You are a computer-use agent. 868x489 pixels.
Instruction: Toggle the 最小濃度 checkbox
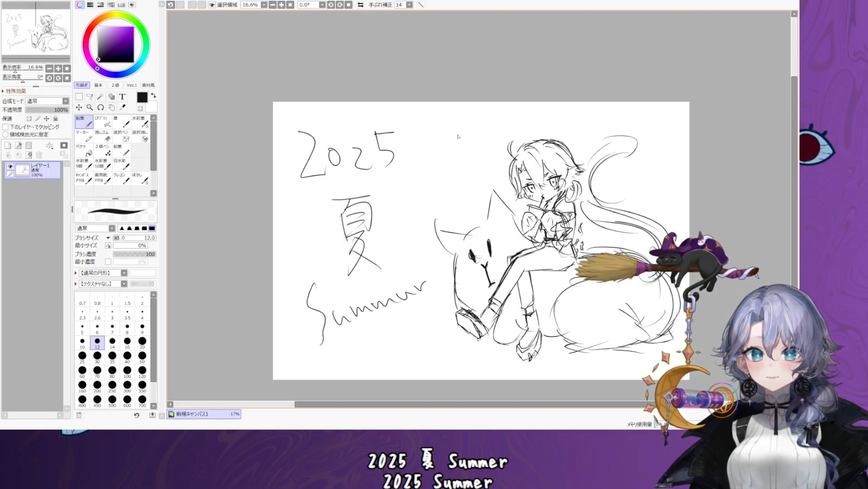tap(108, 262)
